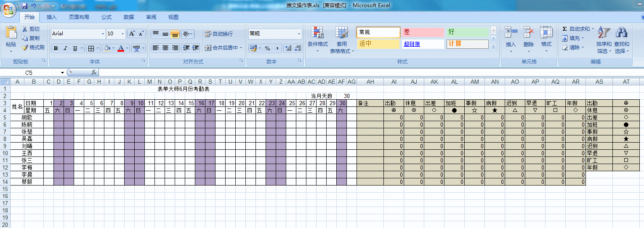Image resolution: width=644 pixels, height=228 pixels.
Task: Decrease indent in alignment group
Action: point(186,48)
